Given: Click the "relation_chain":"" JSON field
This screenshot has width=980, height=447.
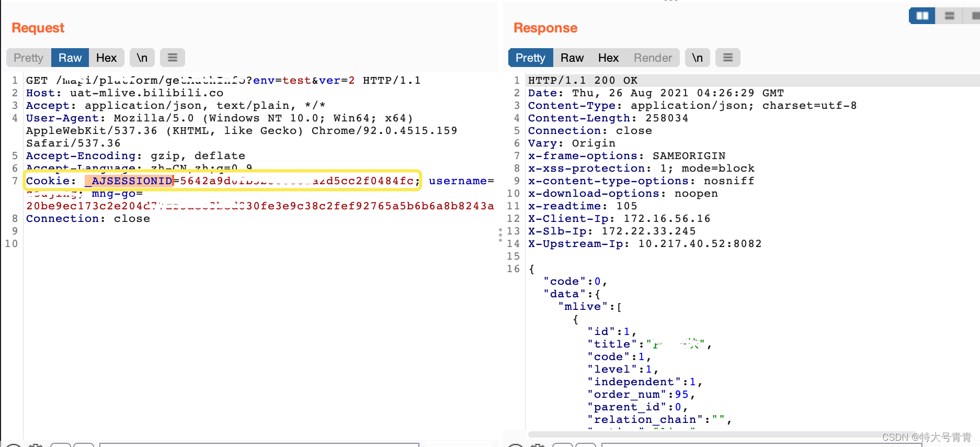Looking at the screenshot, I should 659,420.
